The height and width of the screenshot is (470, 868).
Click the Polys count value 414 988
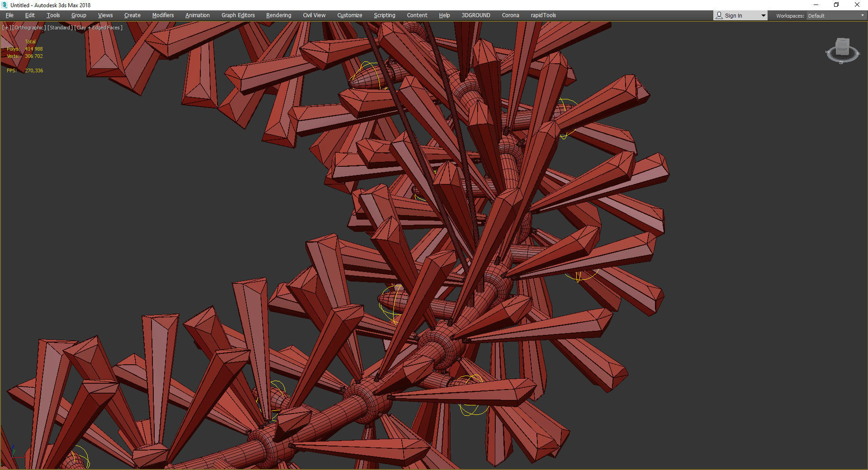[x=34, y=49]
